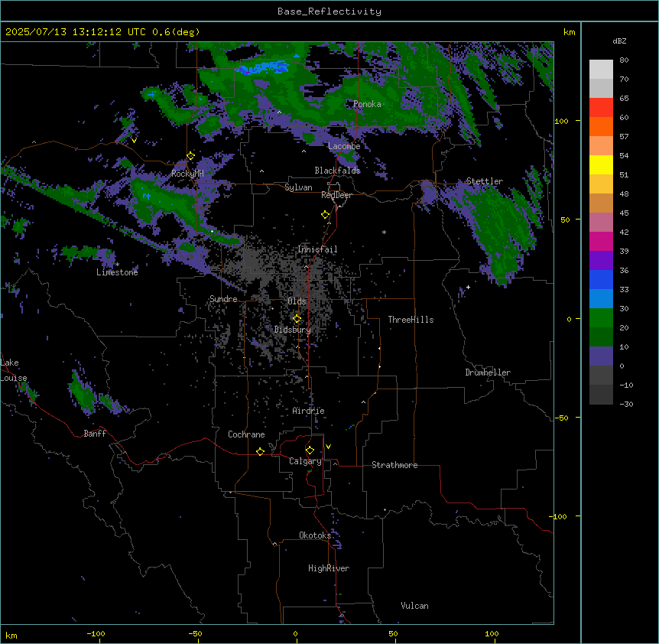
Task: Click the yellow marker near Cochrane
Action: coord(260,451)
